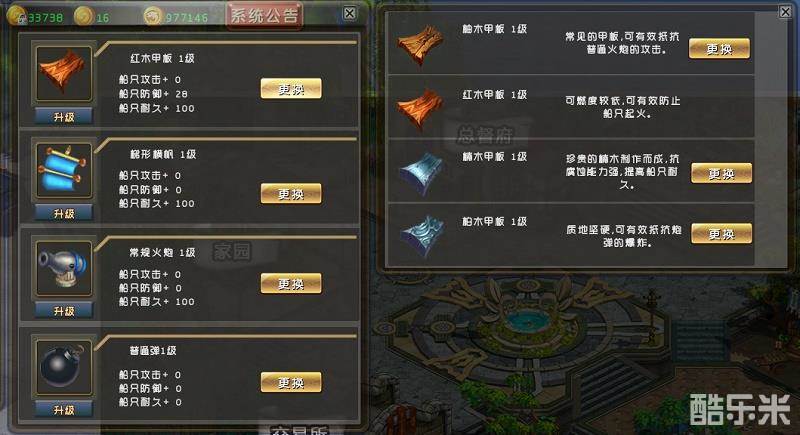Click 更换 next to the 楠木甲板 description
This screenshot has width=800, height=435.
pyautogui.click(x=721, y=174)
